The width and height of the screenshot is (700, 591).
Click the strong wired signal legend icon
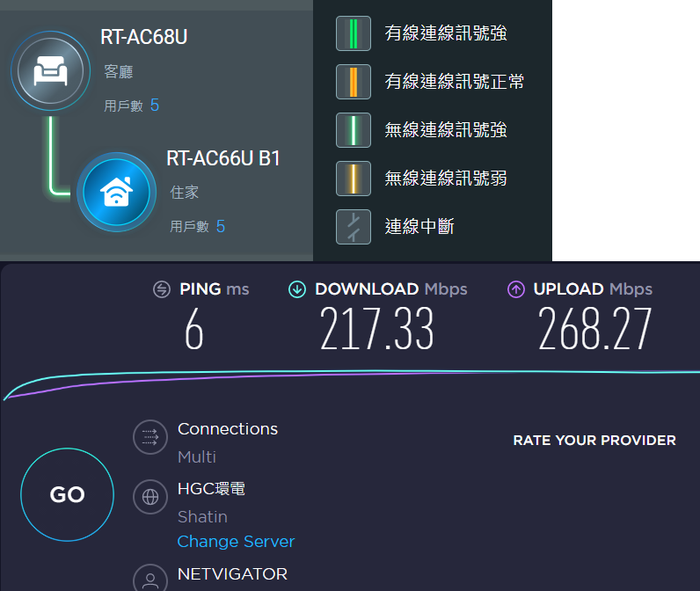coord(354,33)
